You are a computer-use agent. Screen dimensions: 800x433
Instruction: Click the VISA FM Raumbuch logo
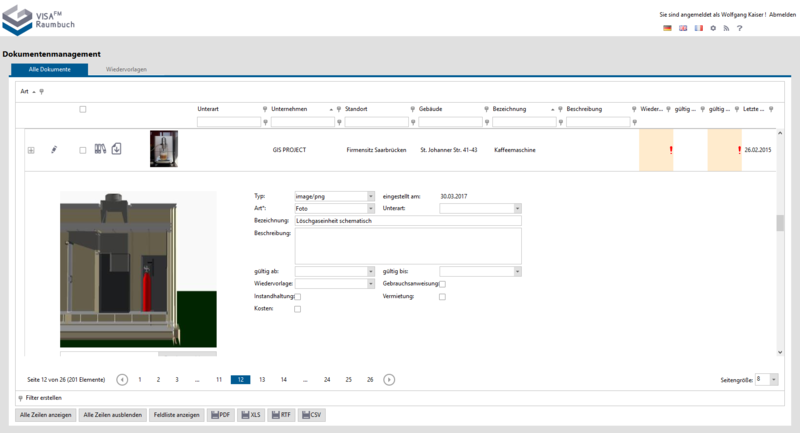pos(39,20)
